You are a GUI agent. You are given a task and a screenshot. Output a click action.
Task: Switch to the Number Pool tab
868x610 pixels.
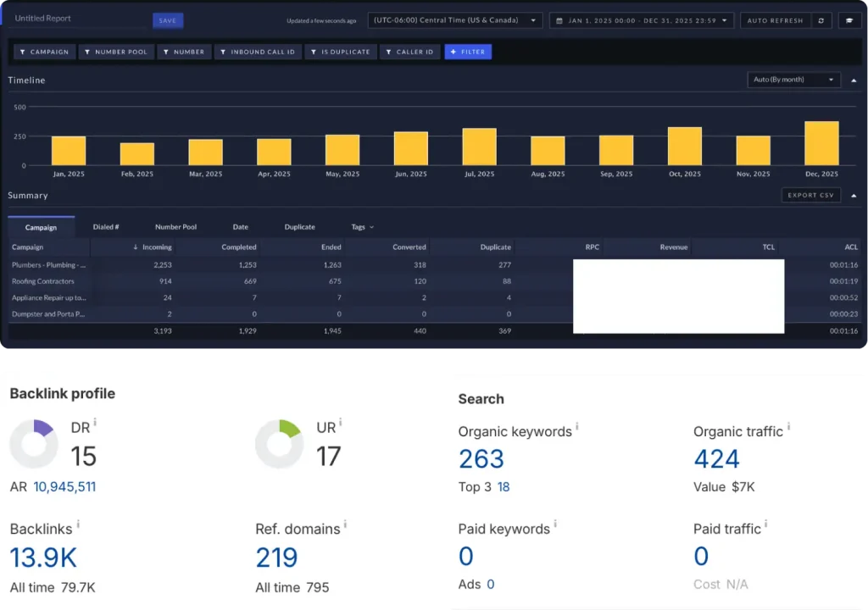click(175, 227)
